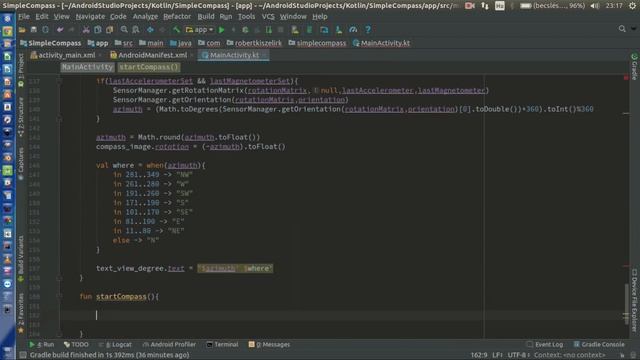The height and width of the screenshot is (360, 640).
Task: Switch to AndroidManifest.xml tab
Action: [152, 55]
